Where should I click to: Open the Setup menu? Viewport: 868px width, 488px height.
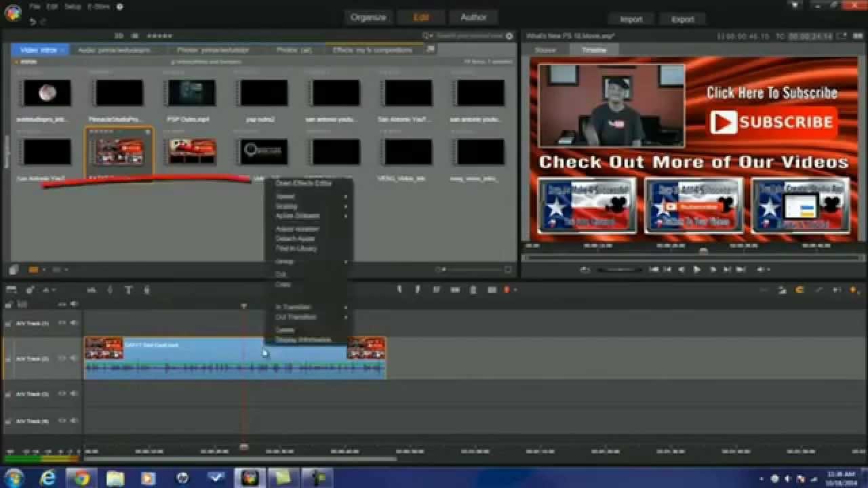(73, 7)
